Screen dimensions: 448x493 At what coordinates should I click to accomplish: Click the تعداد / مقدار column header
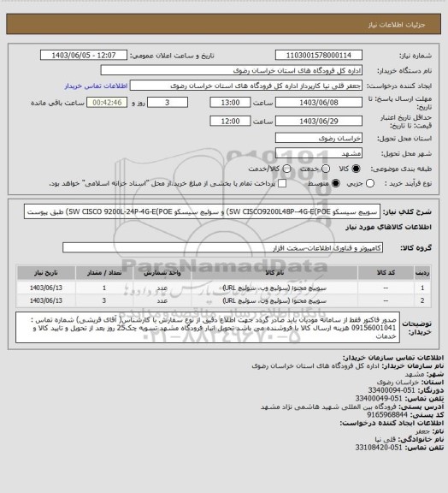pyautogui.click(x=104, y=273)
